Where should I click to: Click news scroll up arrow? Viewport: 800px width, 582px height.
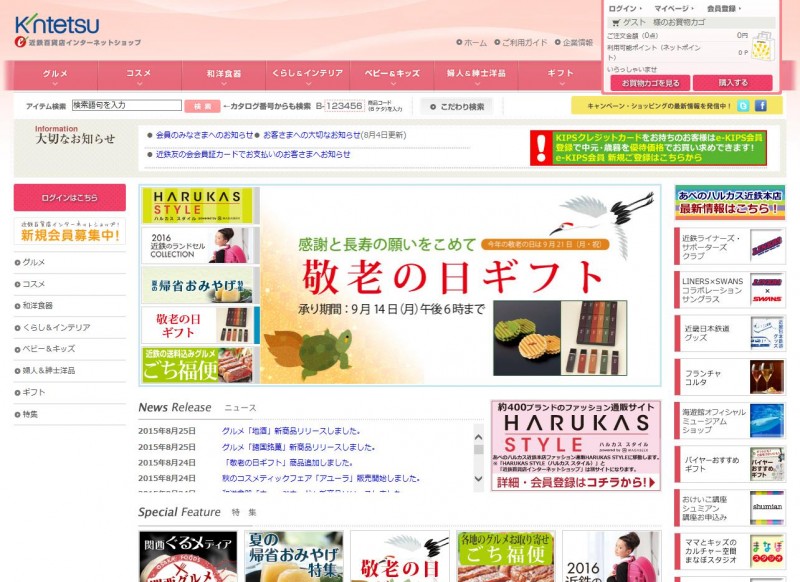(x=479, y=437)
